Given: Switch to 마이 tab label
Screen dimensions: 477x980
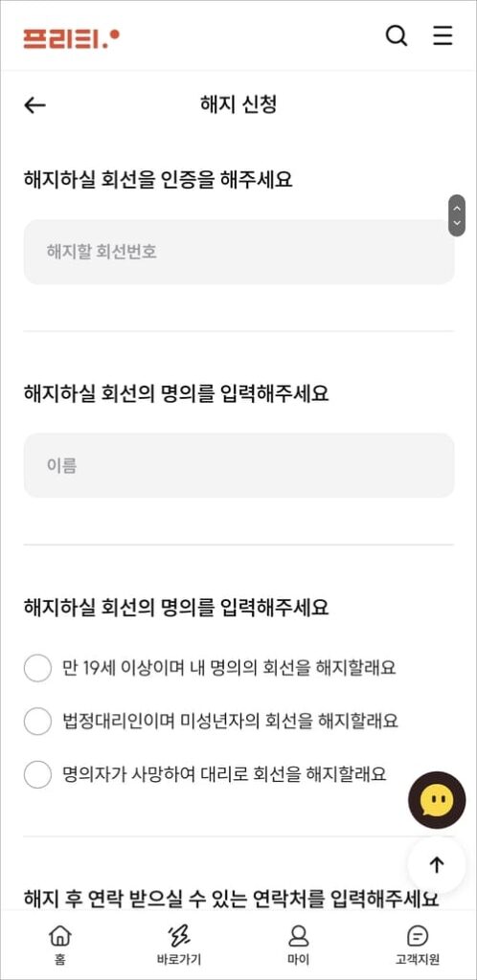Looking at the screenshot, I should tap(298, 959).
